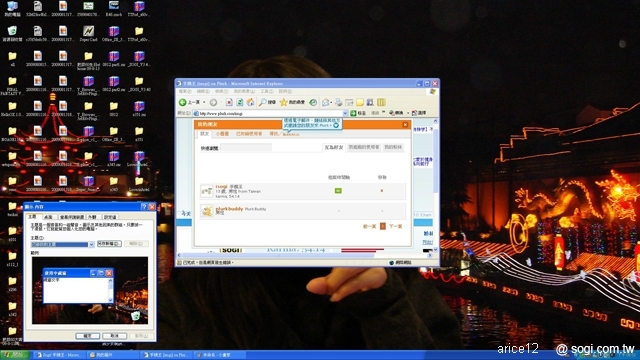Viewport: 640px width, 360px height.
Task: Click the magnifier Search icon in IE toolbar
Action: [263, 102]
